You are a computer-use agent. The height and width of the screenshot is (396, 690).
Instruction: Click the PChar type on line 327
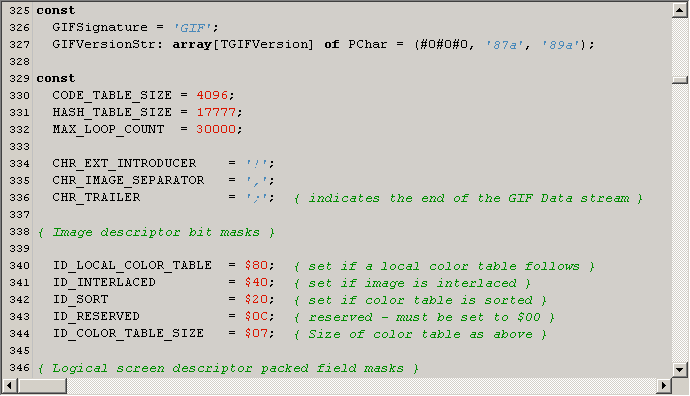coord(367,44)
